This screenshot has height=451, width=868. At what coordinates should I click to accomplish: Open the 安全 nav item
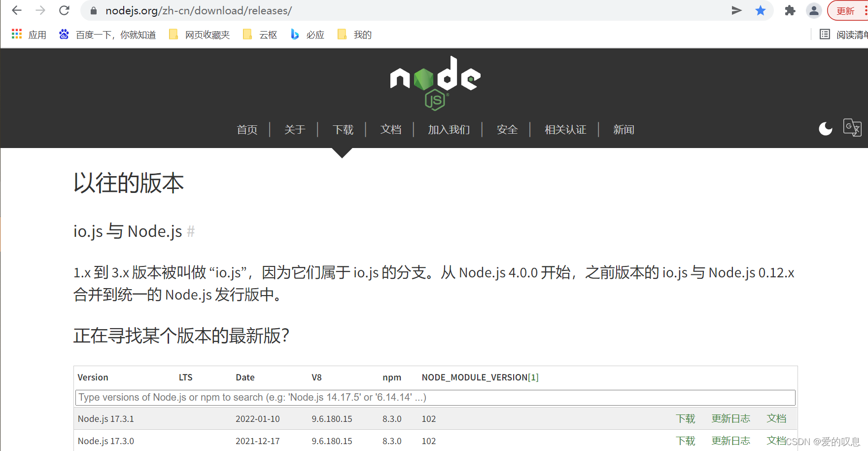(x=507, y=130)
